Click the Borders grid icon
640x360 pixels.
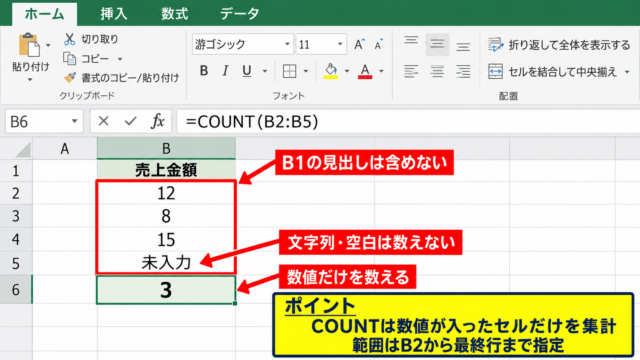click(x=289, y=71)
